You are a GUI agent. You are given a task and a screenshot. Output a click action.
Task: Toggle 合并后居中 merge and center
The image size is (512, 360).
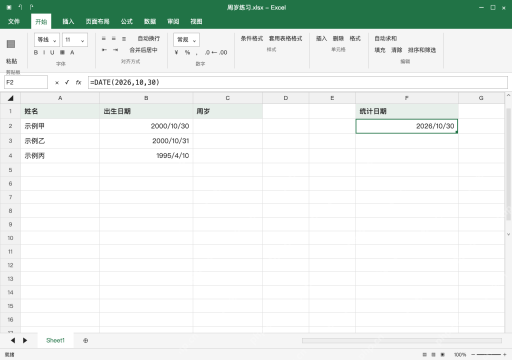pyautogui.click(x=143, y=50)
